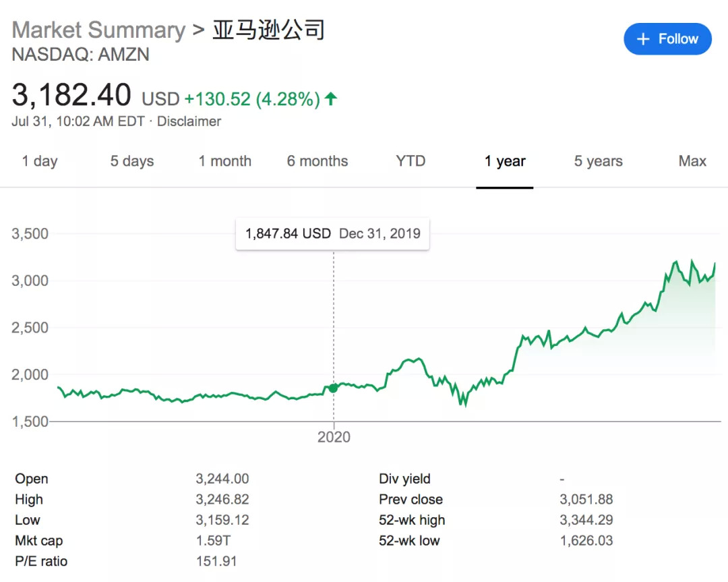Click the 2020 x-axis label

pyautogui.click(x=334, y=437)
